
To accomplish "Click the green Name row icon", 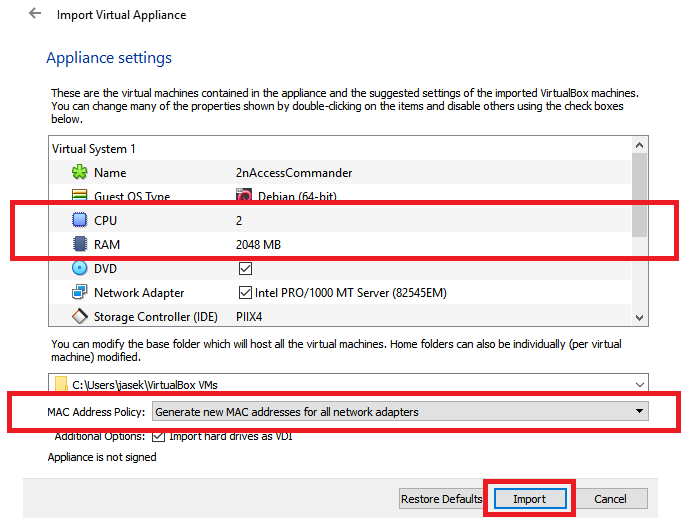I will pos(80,172).
